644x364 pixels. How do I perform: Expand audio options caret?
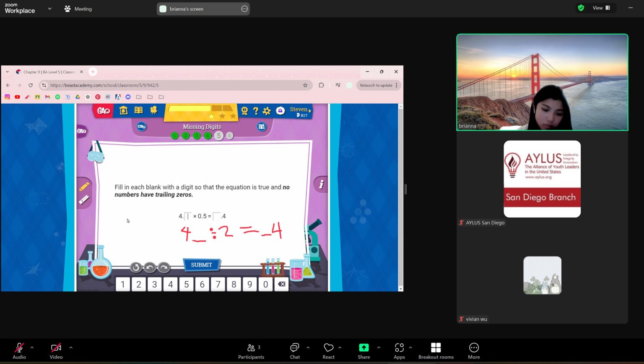(32, 348)
